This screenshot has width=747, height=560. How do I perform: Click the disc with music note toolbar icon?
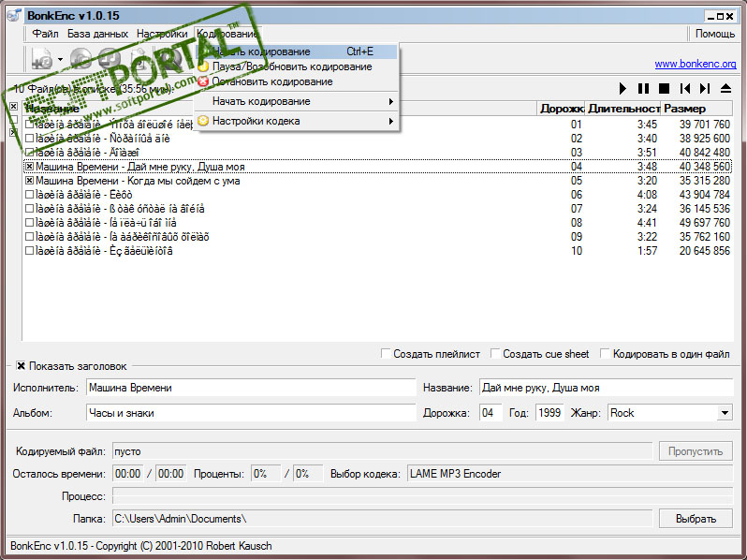(110, 59)
